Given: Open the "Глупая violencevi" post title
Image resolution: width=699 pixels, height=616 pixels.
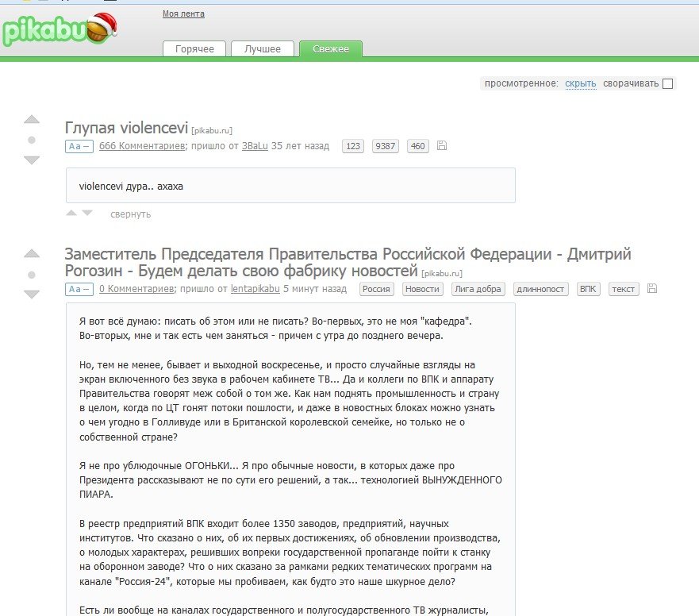Looking at the screenshot, I should coord(126,128).
